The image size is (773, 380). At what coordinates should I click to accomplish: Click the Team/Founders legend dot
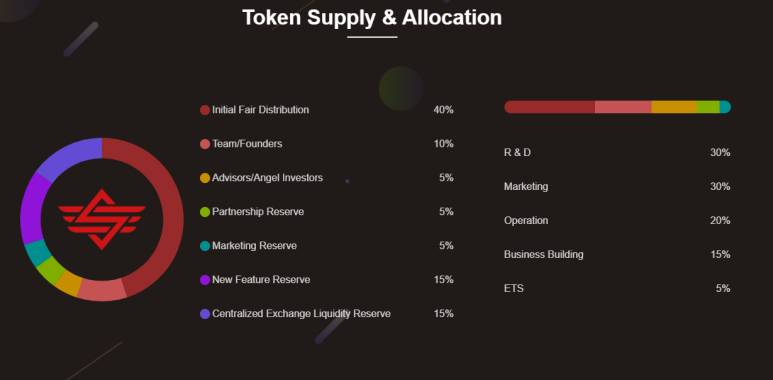205,144
